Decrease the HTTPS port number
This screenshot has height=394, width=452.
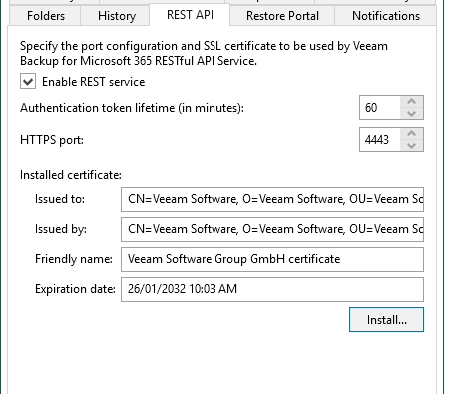coord(412,146)
